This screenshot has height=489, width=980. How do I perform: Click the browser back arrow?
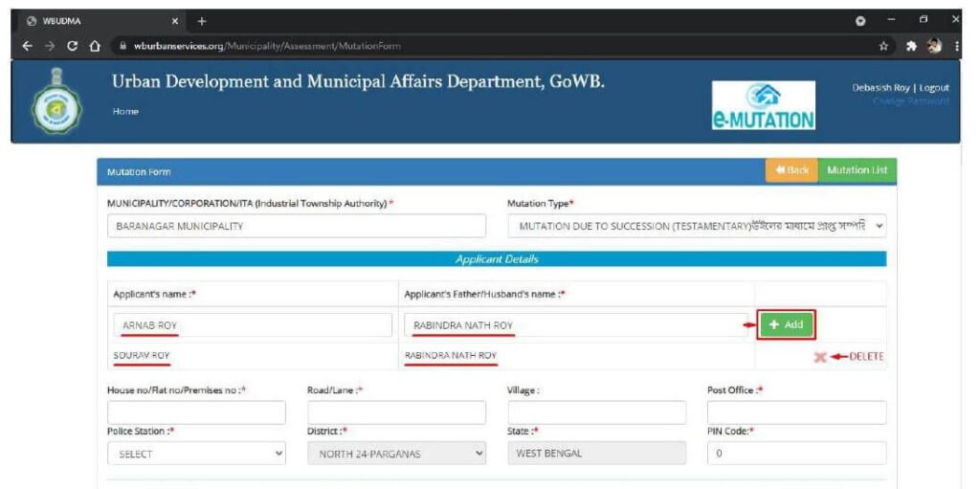[x=28, y=46]
